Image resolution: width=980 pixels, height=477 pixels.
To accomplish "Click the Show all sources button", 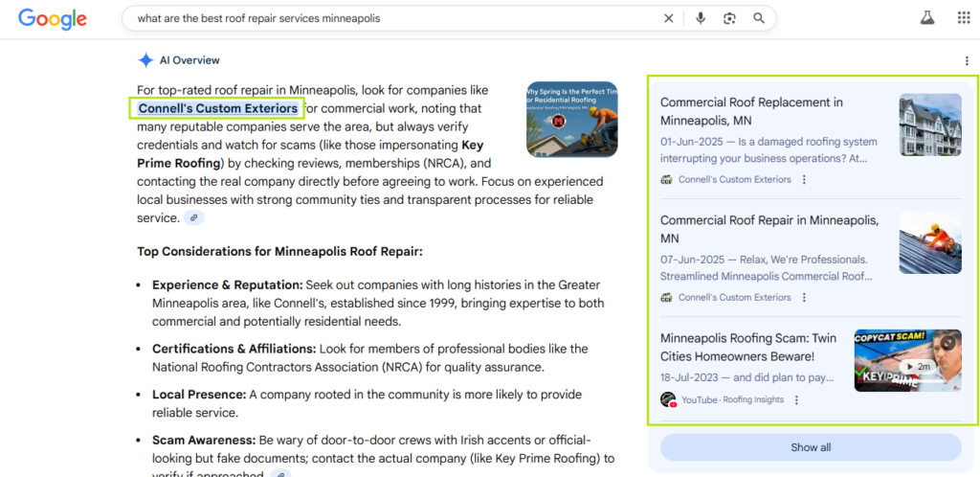I will point(811,447).
